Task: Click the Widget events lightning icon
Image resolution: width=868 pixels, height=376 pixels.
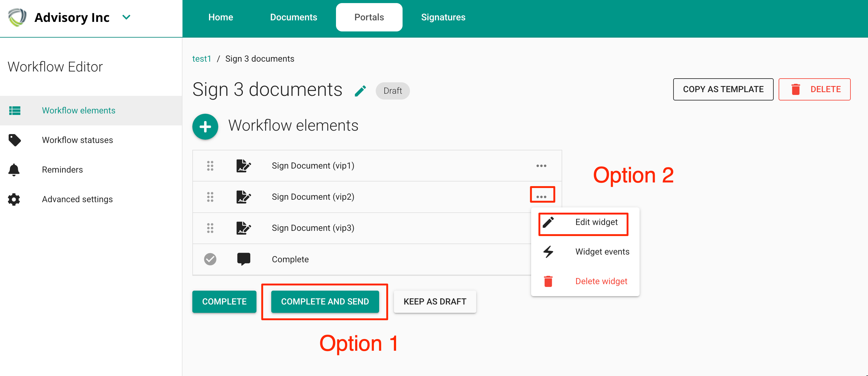Action: (548, 251)
